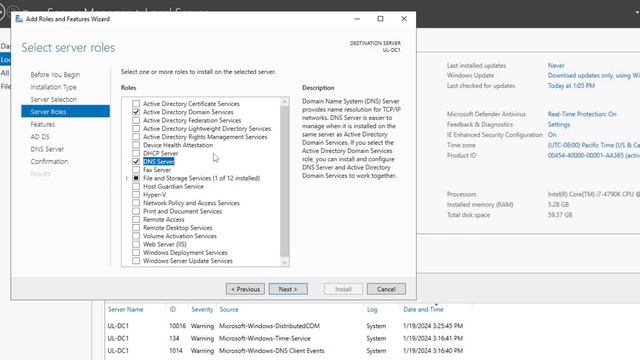The width and height of the screenshot is (640, 360).
Task: Check the Host Guardian Service checkbox
Action: click(136, 187)
